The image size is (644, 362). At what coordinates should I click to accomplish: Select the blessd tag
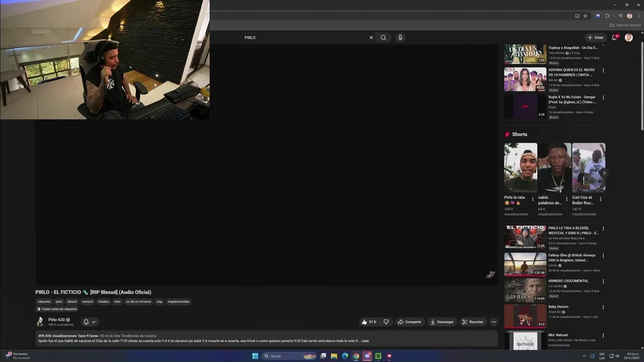72,302
